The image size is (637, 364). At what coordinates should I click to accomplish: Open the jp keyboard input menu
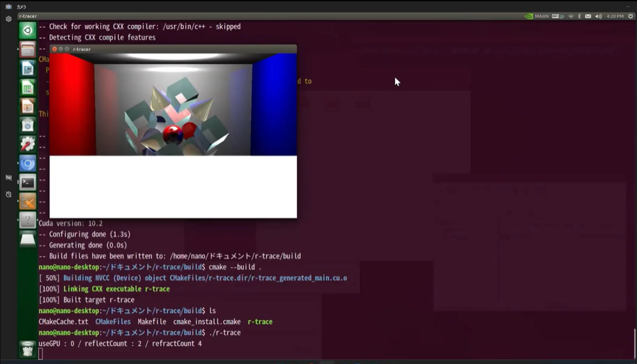[558, 16]
